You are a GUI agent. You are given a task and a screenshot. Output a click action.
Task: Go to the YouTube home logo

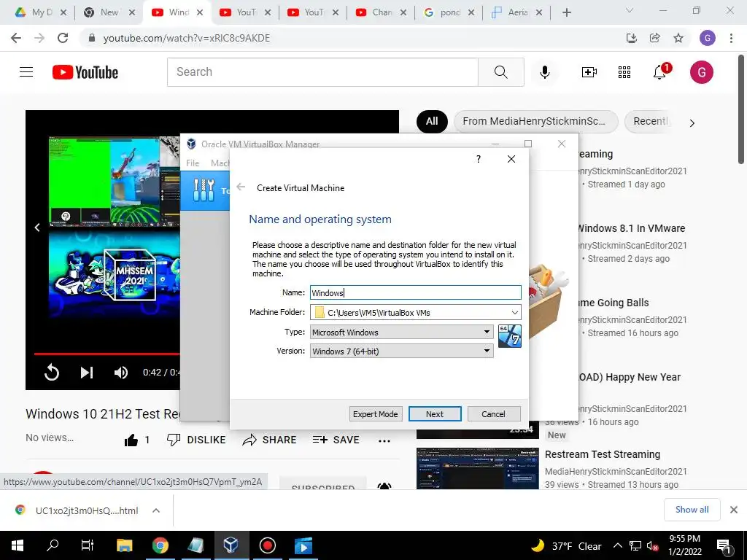click(x=85, y=72)
